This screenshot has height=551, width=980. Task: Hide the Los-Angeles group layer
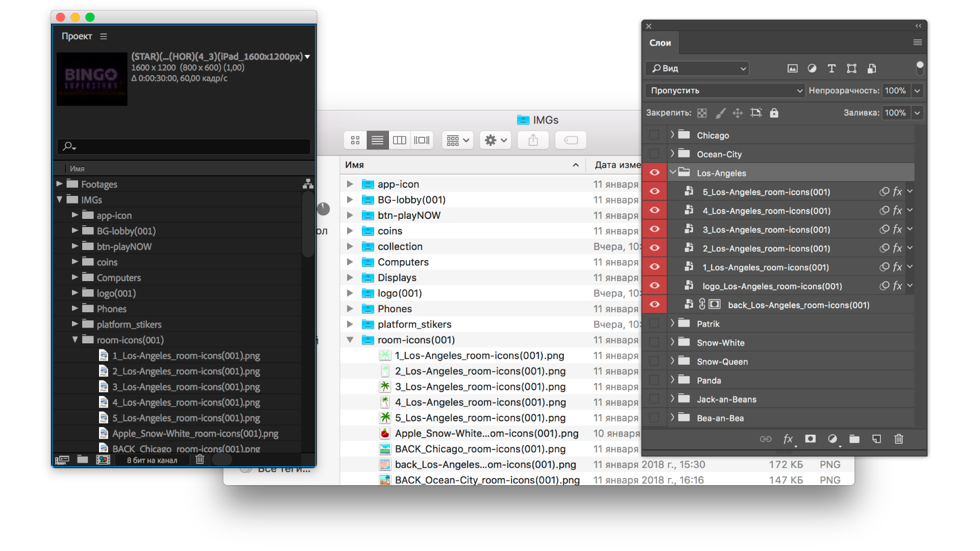click(654, 172)
